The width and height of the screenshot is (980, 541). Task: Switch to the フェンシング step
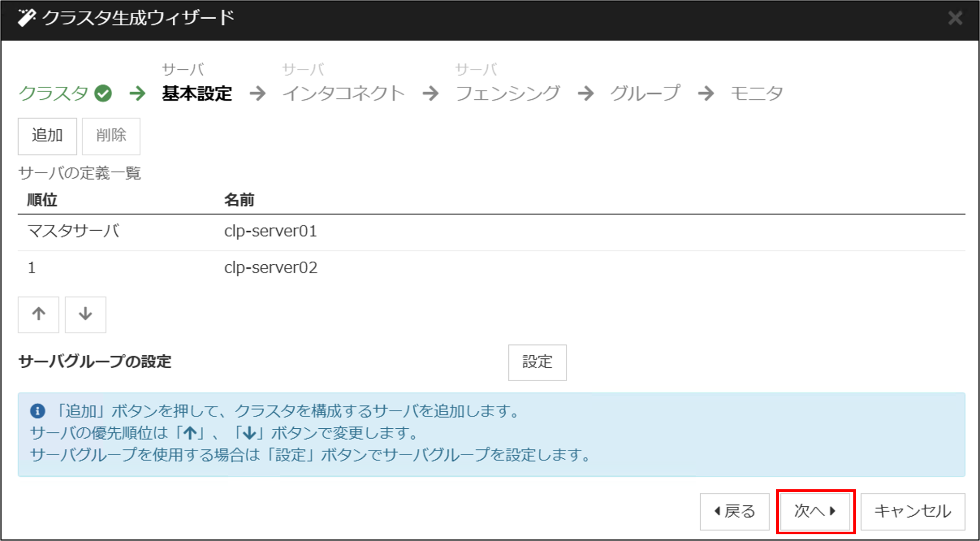(508, 94)
